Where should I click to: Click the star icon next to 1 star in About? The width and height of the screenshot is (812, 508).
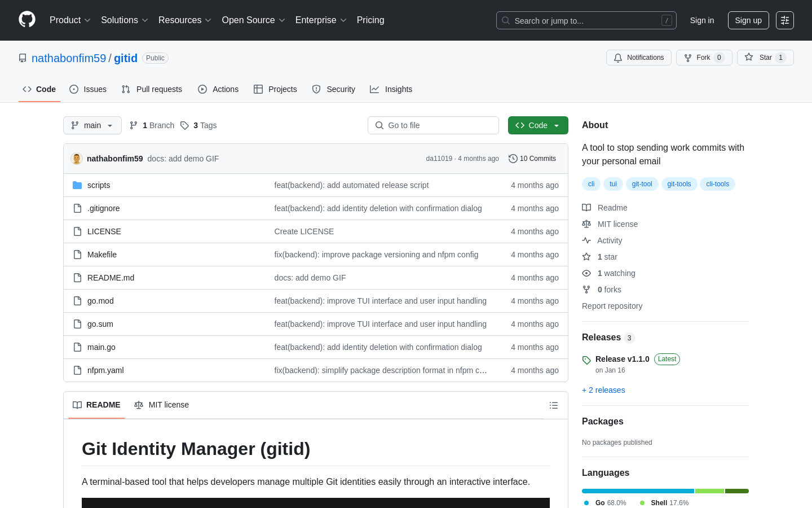pos(586,257)
